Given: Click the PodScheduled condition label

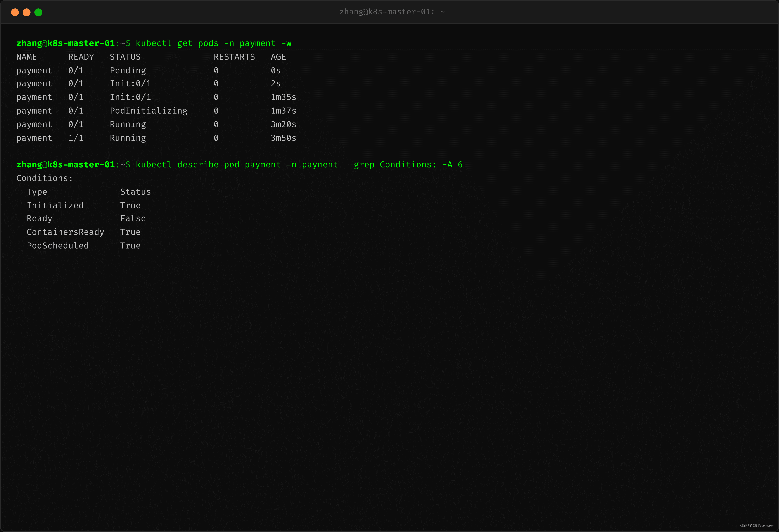Looking at the screenshot, I should coord(58,246).
